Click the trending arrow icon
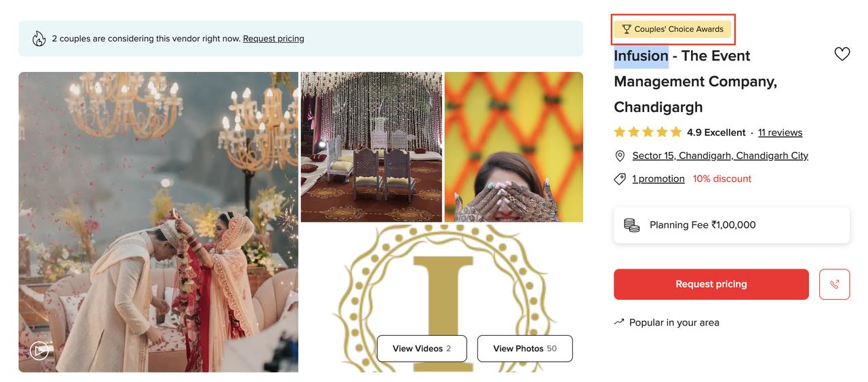Screen dimensions: 868x382 619,322
